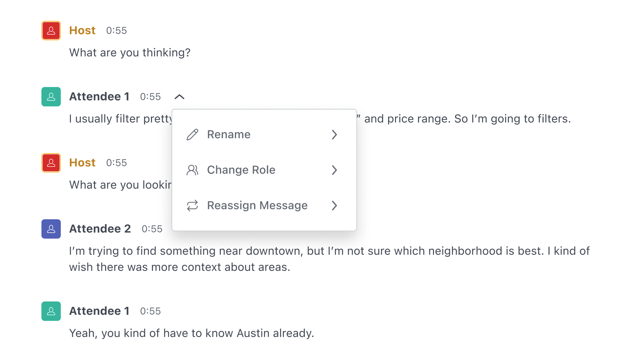This screenshot has width=638, height=364.
Task: Click the purple Attendee 2 avatar
Action: [51, 229]
